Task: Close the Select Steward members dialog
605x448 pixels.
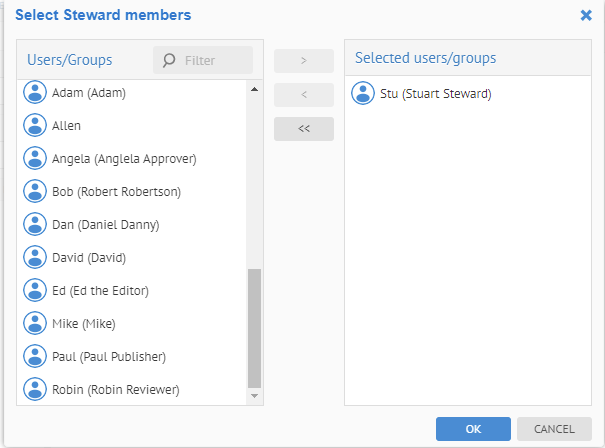Action: click(586, 15)
